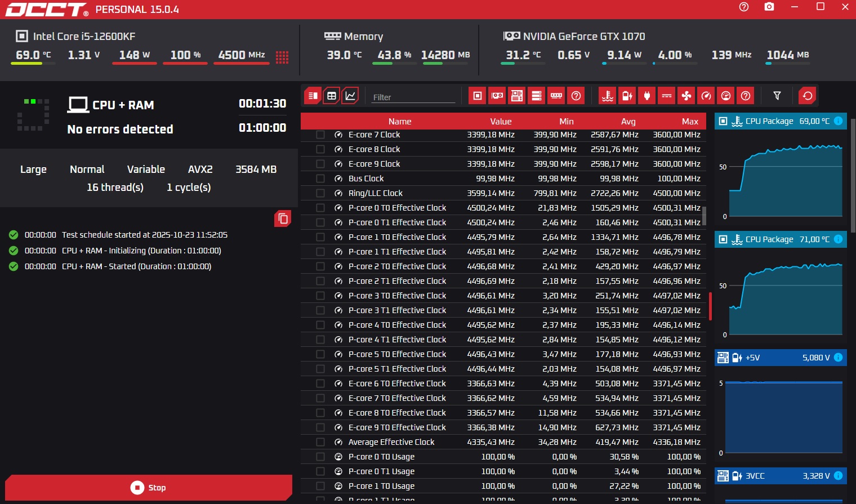Filter sensors by memory module hardware
Screen dimensions: 856x504
coord(556,96)
